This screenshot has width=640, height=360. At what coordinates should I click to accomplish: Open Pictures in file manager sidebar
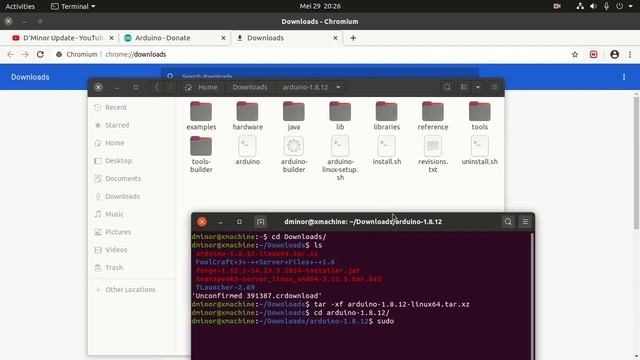tap(132, 232)
